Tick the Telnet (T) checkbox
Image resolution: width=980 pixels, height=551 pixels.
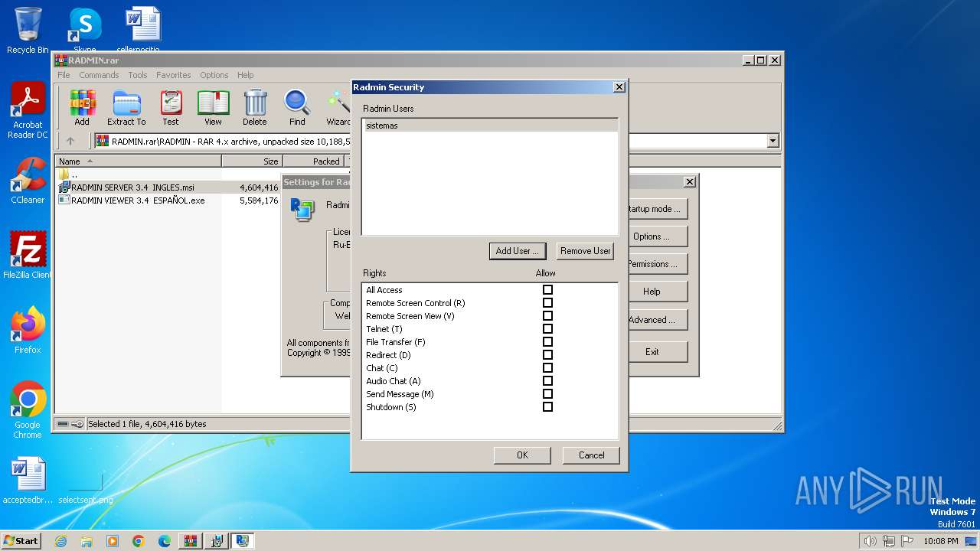click(x=547, y=329)
